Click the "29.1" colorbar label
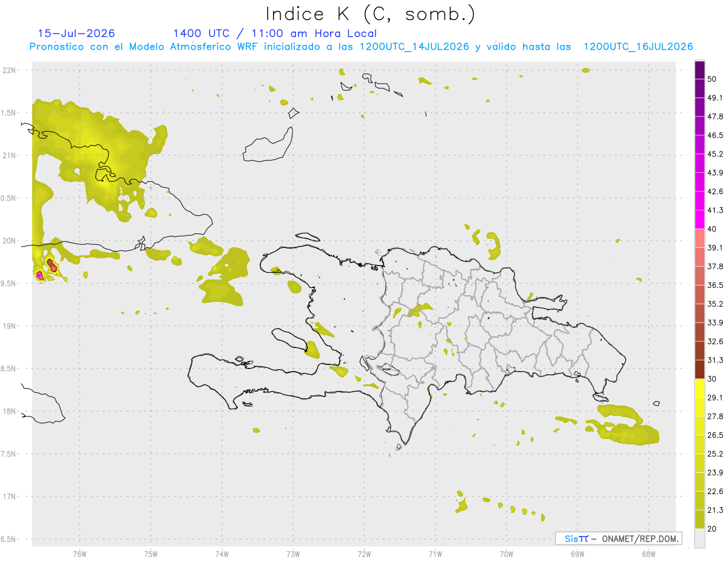728x562 pixels. 715,398
